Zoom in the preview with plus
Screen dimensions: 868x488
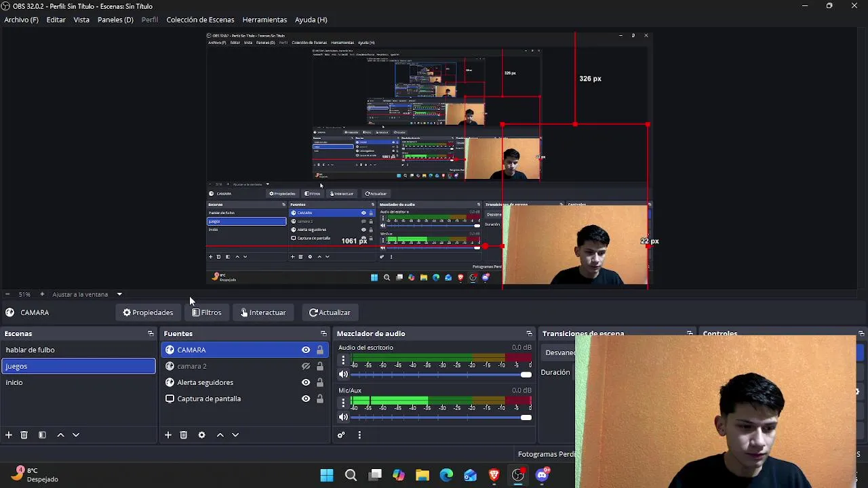pyautogui.click(x=42, y=294)
